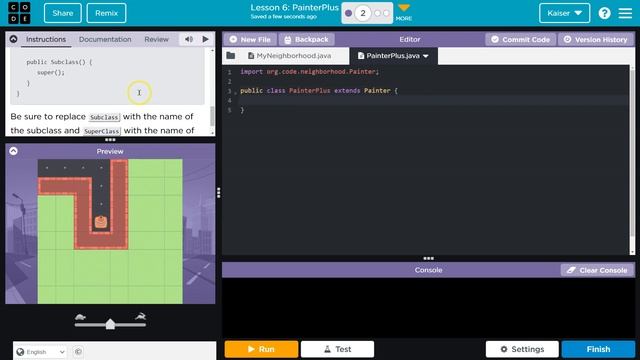Click the turtle slow speed icon
Screen dimensions: 640x360
80,317
